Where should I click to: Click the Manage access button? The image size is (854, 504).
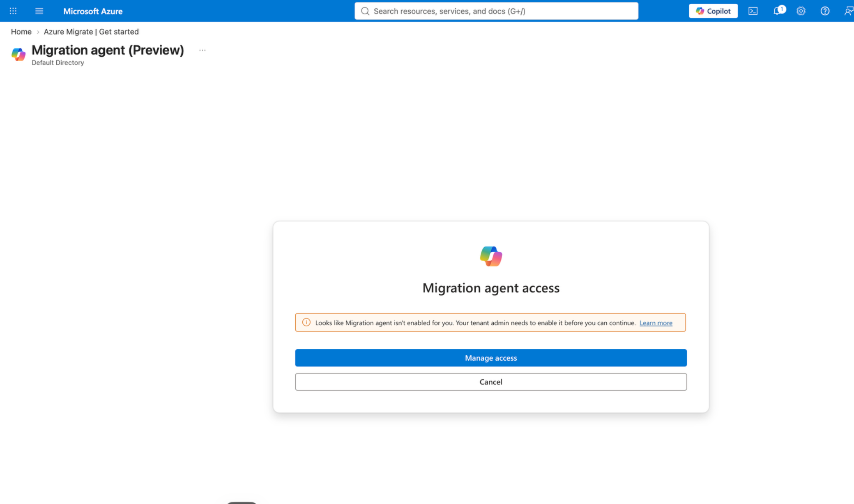(x=491, y=358)
